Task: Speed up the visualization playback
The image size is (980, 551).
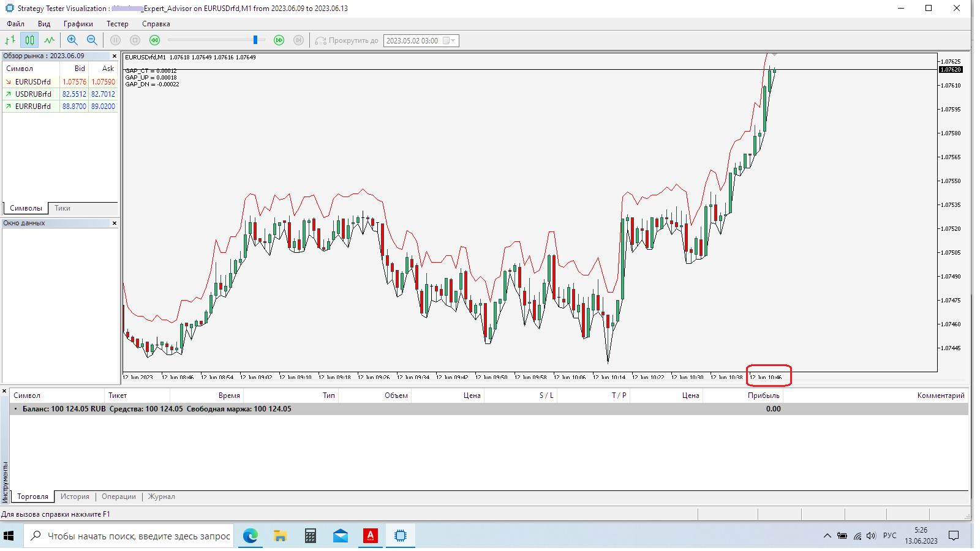Action: (279, 40)
